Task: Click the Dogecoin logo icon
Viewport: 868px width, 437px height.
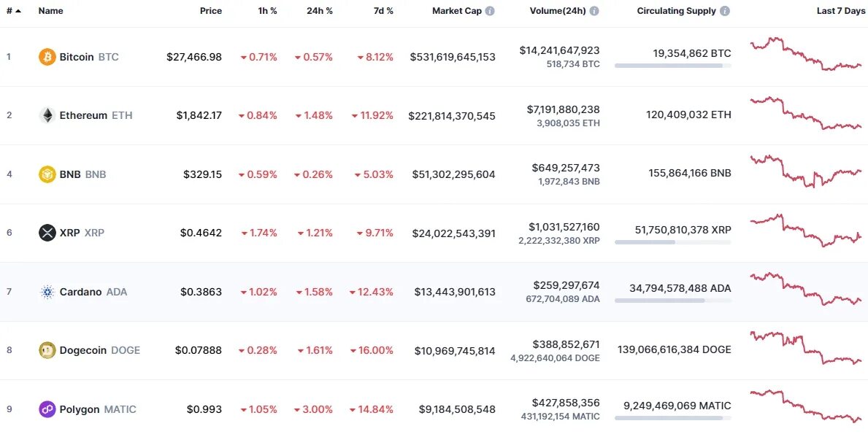Action: tap(47, 350)
